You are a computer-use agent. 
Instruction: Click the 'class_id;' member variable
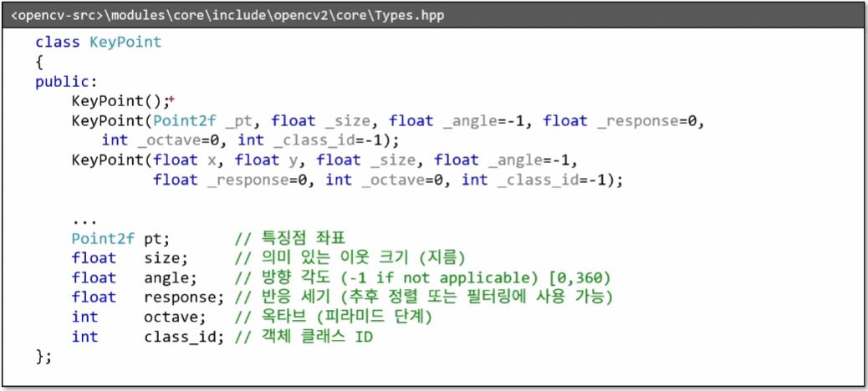184,338
